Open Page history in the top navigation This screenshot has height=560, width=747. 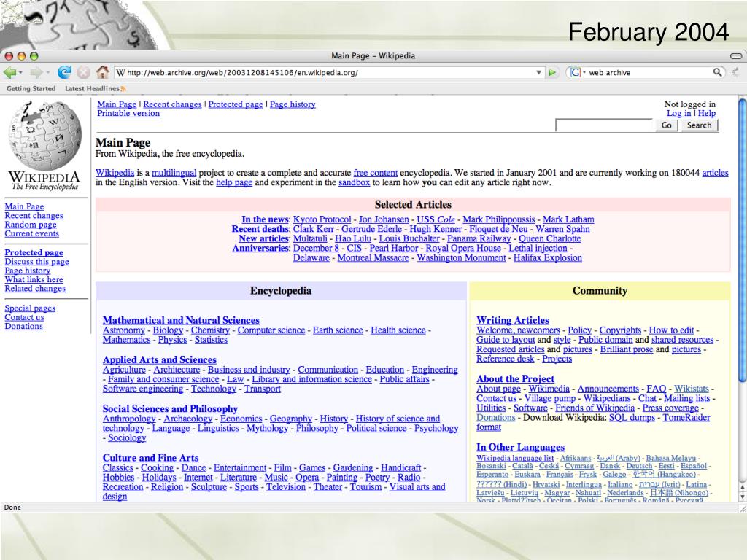293,104
